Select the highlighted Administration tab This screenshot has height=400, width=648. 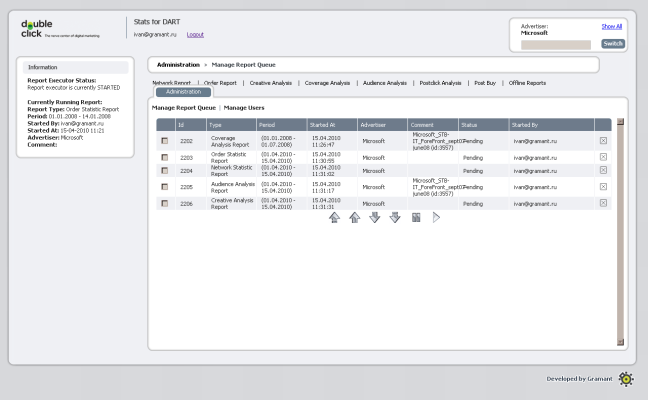pos(183,92)
